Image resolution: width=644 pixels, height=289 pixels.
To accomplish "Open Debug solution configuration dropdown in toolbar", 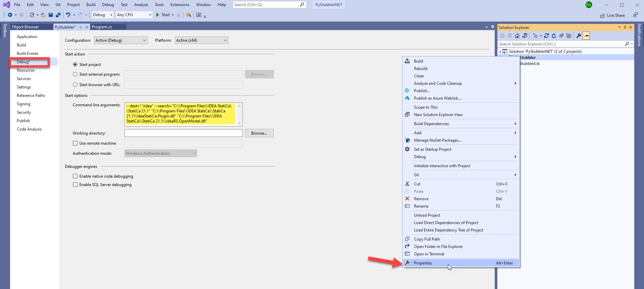I will point(103,15).
